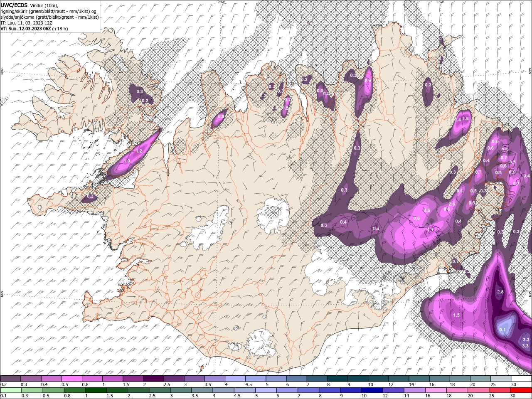Click the 1.2 value label in the west
Image resolution: width=532 pixels, height=399 pixels.
pos(139,151)
